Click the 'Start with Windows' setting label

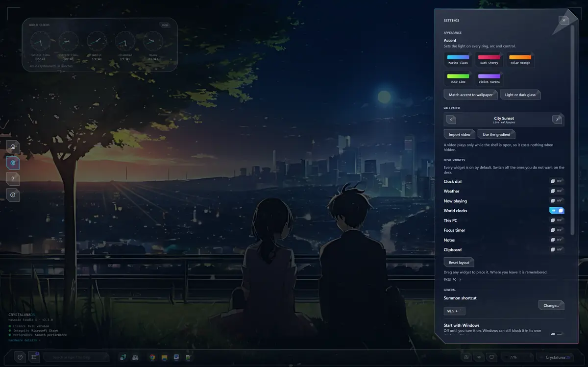click(x=462, y=325)
